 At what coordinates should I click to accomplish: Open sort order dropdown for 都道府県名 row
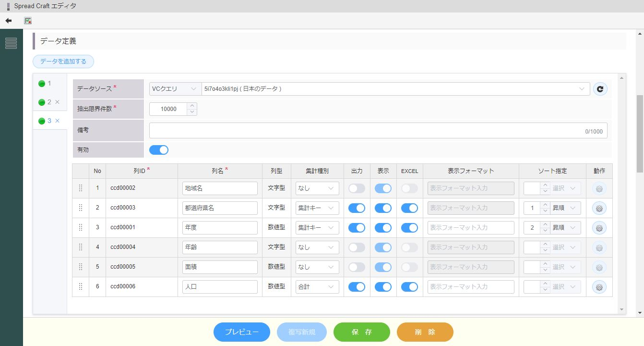pyautogui.click(x=566, y=208)
